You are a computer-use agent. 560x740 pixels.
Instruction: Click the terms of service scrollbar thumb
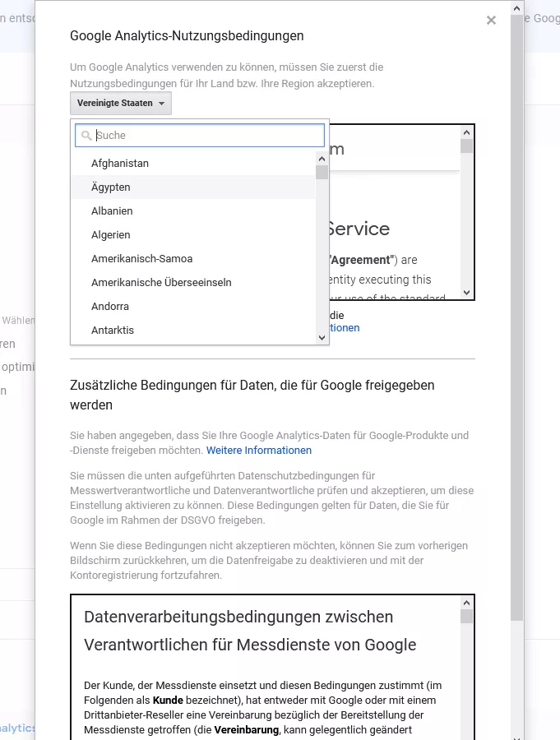(466, 146)
